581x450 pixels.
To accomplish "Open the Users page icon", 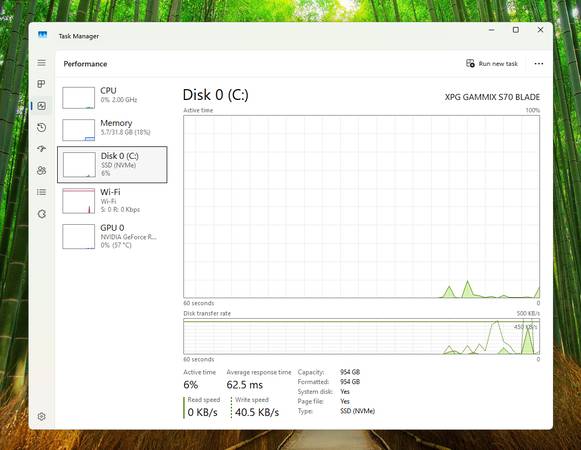I will pyautogui.click(x=42, y=171).
